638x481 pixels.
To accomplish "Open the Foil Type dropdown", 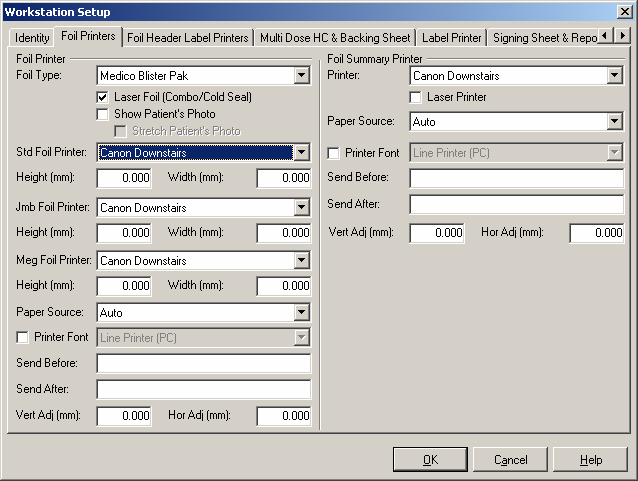I will [301, 75].
